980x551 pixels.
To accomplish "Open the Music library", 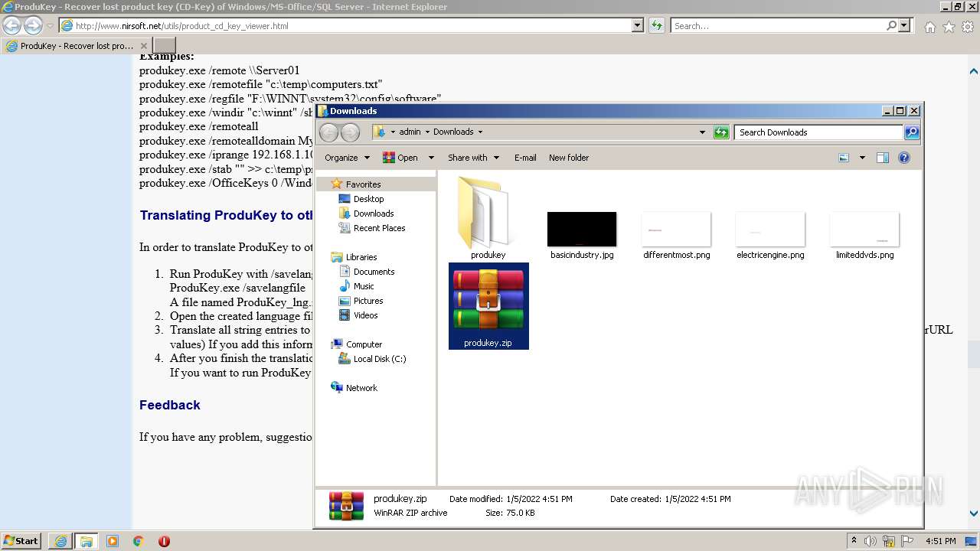I will tap(364, 286).
